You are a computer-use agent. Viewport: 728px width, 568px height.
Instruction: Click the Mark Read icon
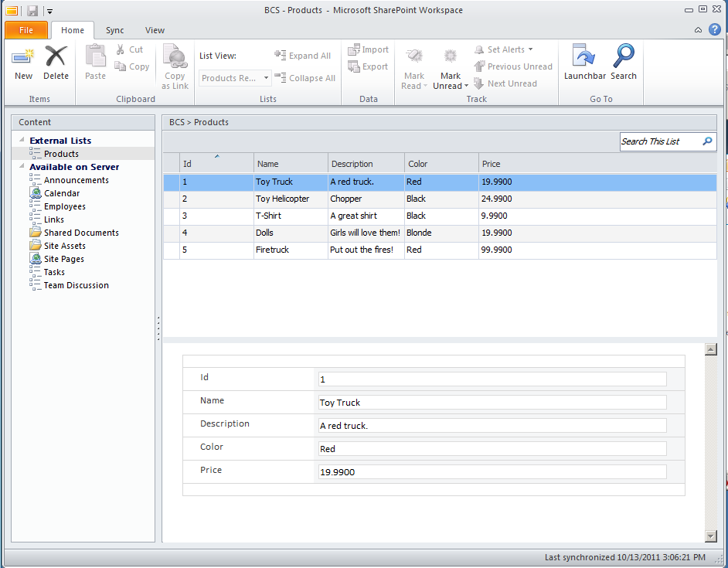tap(414, 56)
